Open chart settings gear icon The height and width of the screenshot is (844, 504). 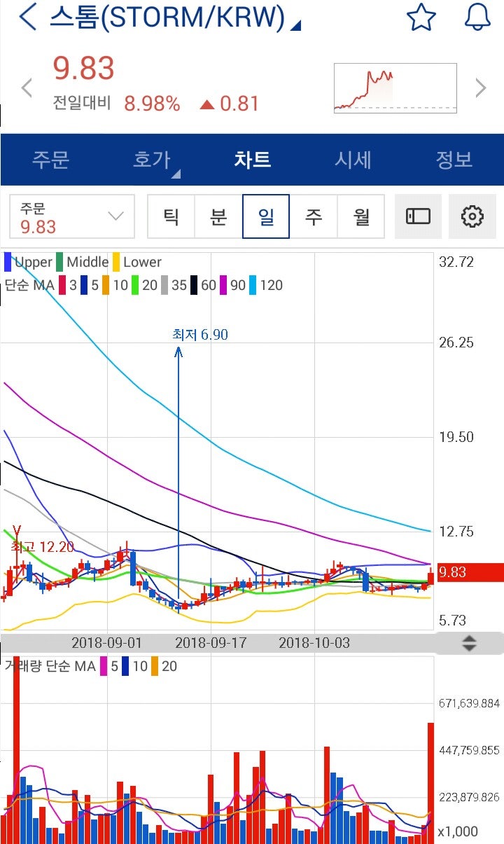[472, 217]
